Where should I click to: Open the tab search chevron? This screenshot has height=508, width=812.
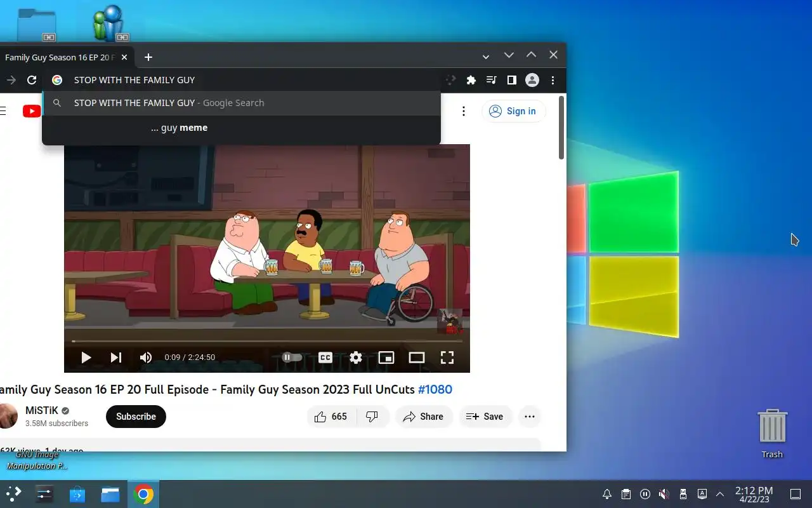(x=486, y=57)
